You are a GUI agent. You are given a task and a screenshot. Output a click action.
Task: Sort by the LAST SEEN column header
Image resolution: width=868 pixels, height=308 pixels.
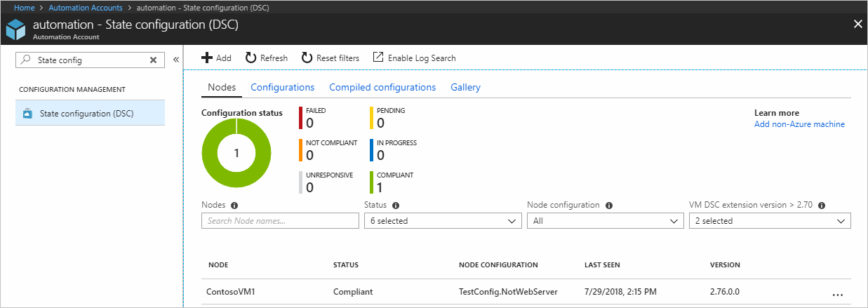[x=602, y=265]
